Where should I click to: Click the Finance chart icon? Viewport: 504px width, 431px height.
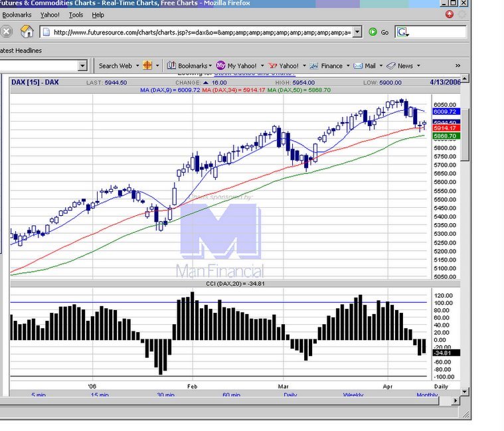[x=313, y=66]
